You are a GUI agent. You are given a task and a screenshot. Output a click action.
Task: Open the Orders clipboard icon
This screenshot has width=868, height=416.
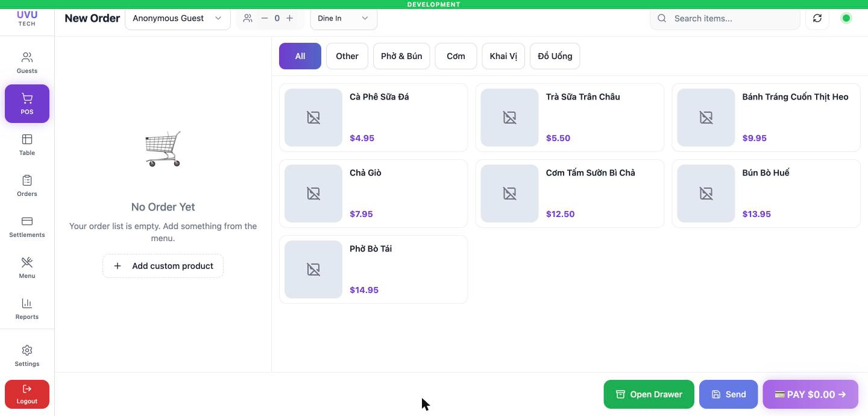point(27,180)
